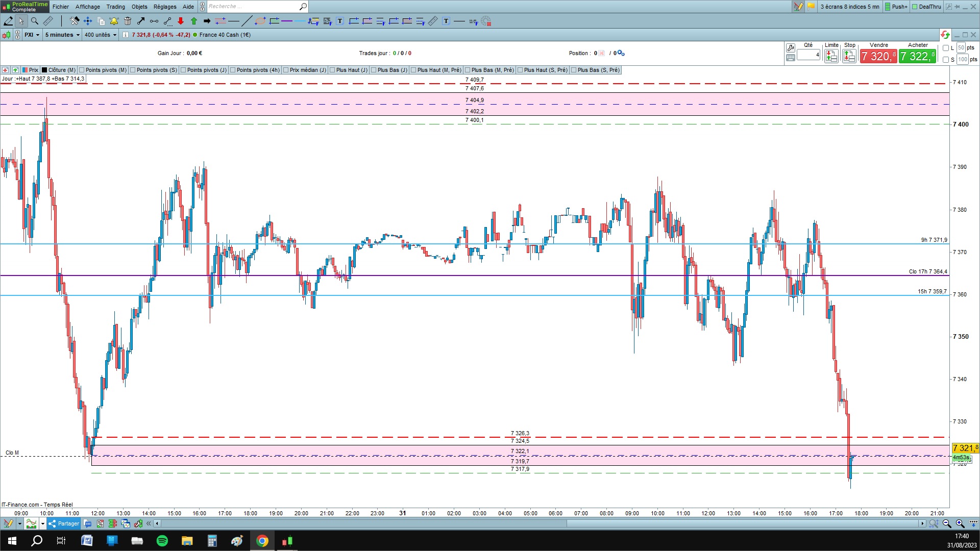This screenshot has height=551, width=980.
Task: Click the alert bell icon
Action: click(x=114, y=21)
